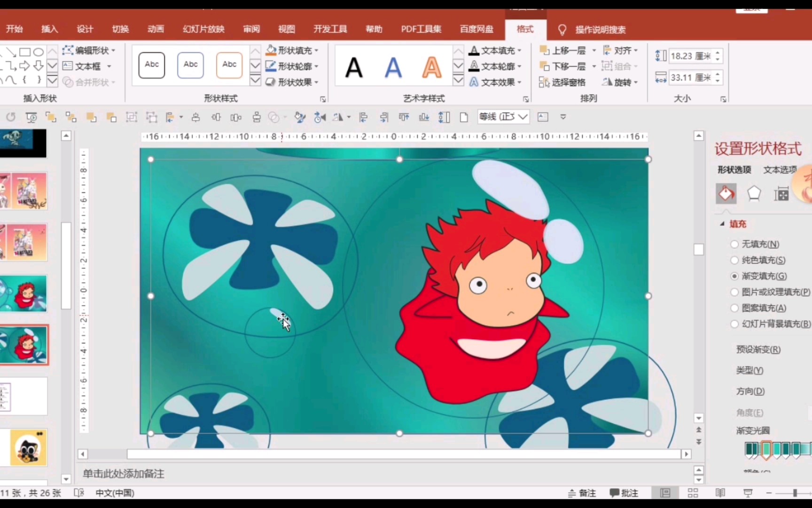Open the effects pentagon icon in format pane
This screenshot has width=812, height=508.
coord(754,194)
